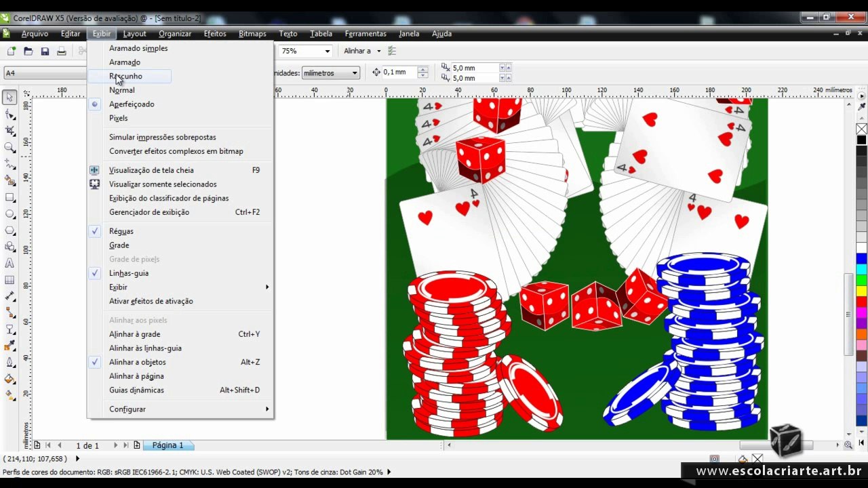Select the Eyedropper tool

9,346
